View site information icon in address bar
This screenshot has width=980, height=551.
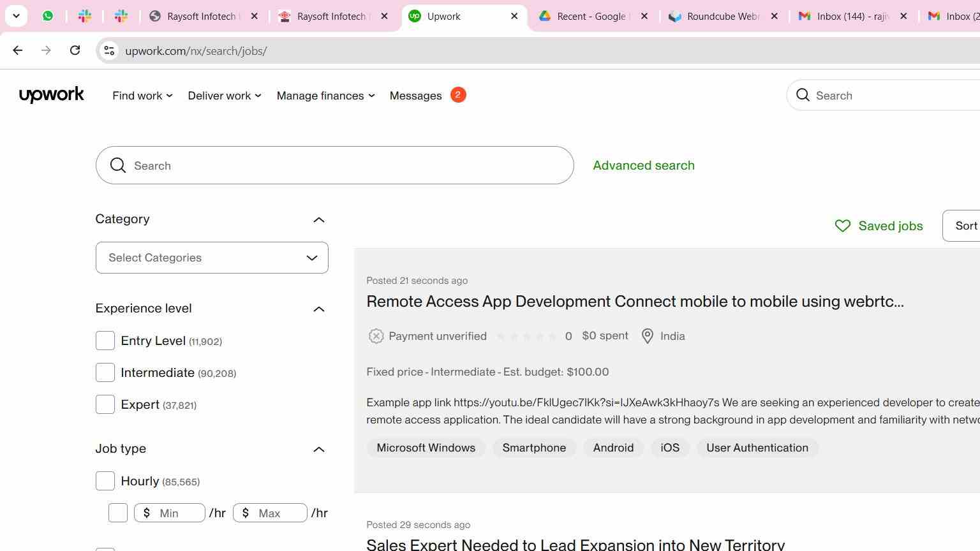[x=109, y=51]
